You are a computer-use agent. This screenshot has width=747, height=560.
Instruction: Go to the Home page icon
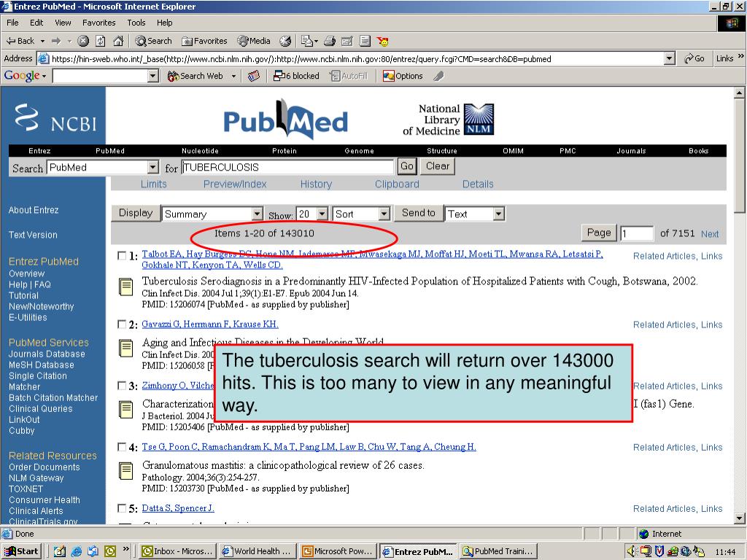tap(118, 41)
